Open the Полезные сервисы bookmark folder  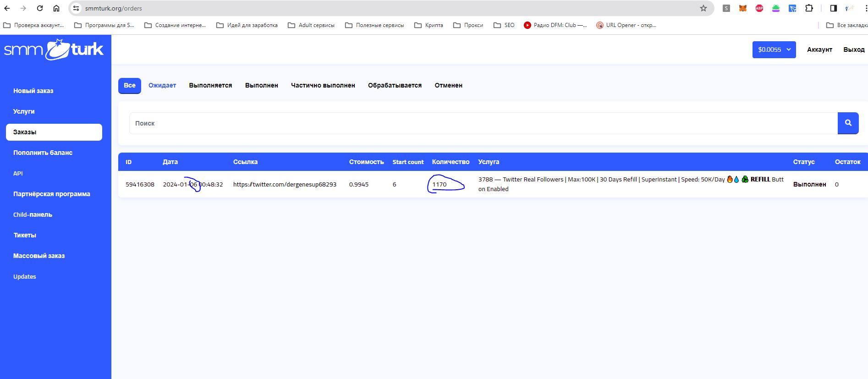(x=374, y=25)
